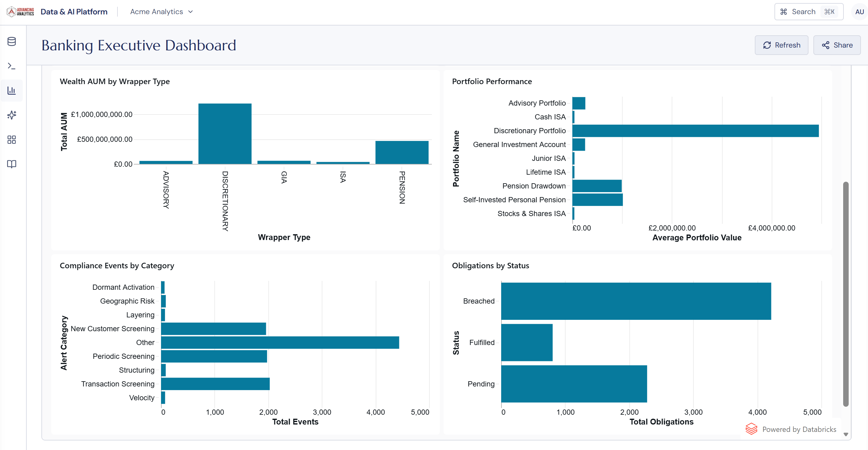
Task: Select the Discretionary Portfolio bar
Action: [696, 131]
